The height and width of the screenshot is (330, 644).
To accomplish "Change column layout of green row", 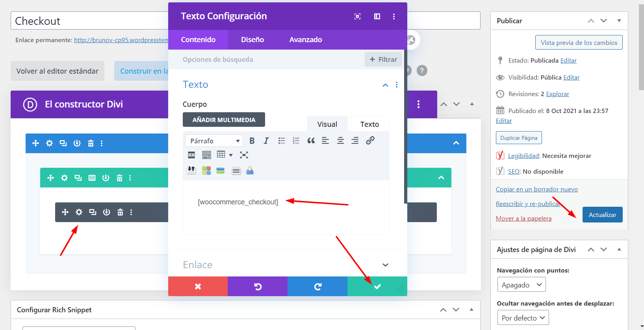I will (92, 178).
